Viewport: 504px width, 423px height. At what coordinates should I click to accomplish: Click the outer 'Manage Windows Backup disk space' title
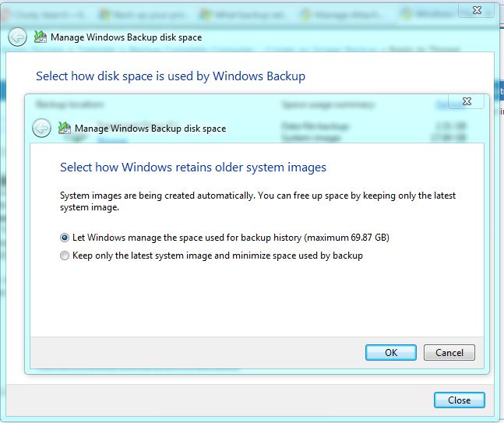point(126,37)
